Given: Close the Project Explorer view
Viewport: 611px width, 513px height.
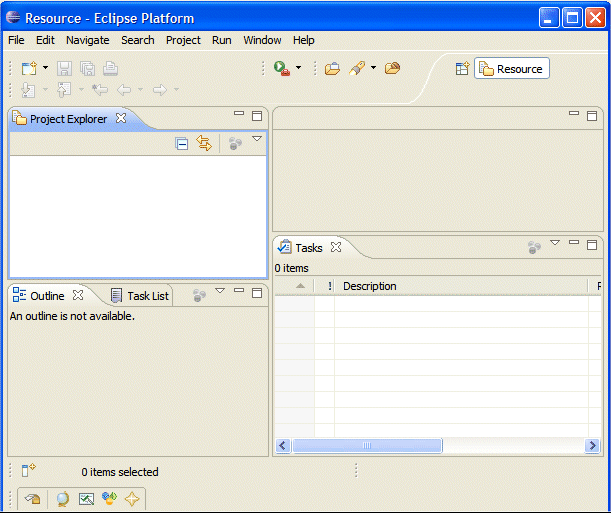Looking at the screenshot, I should coord(121,118).
